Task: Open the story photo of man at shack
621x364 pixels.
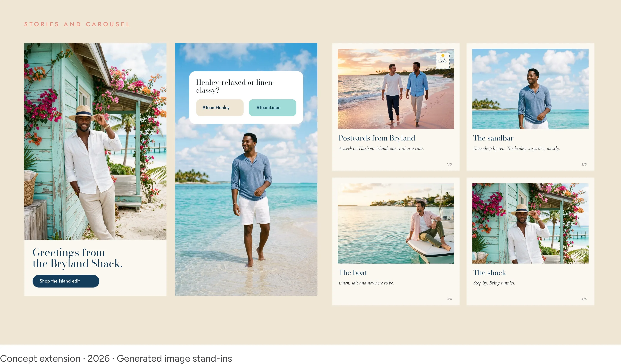Action: pyautogui.click(x=95, y=141)
